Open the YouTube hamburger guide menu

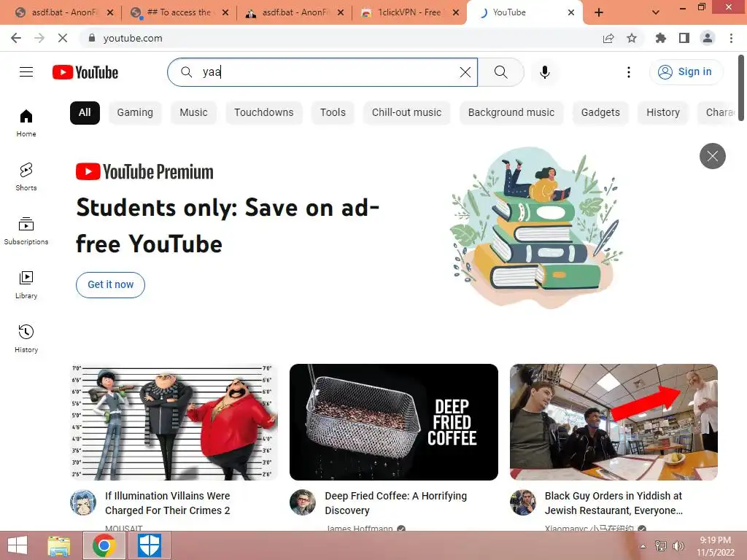click(26, 72)
